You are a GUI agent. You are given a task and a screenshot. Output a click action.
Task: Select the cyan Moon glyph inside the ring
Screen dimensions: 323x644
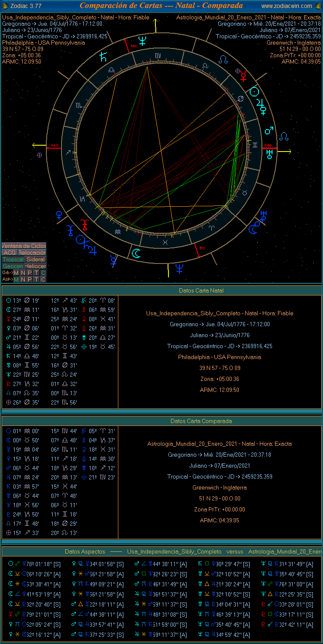coord(136,253)
